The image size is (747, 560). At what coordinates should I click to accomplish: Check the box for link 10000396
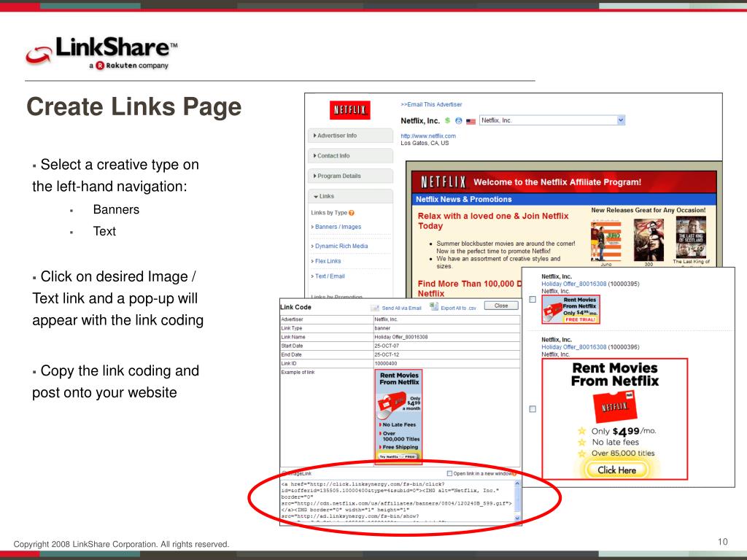tap(533, 409)
